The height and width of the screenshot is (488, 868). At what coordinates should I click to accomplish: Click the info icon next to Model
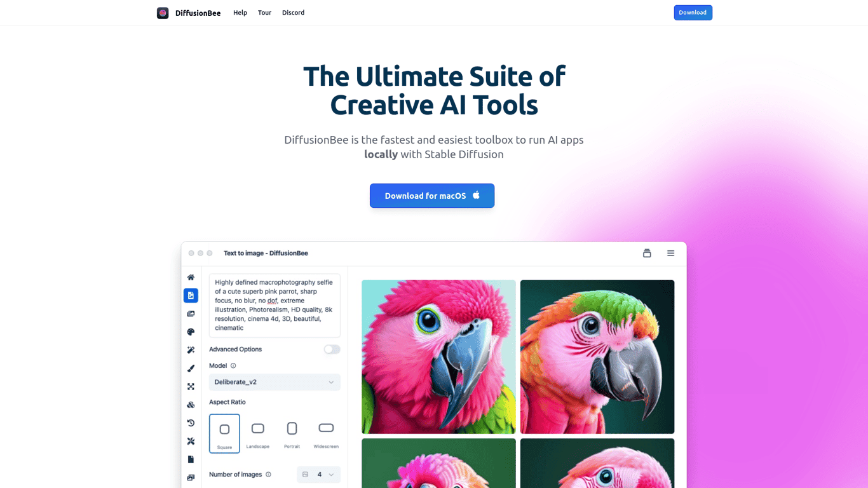[233, 365]
